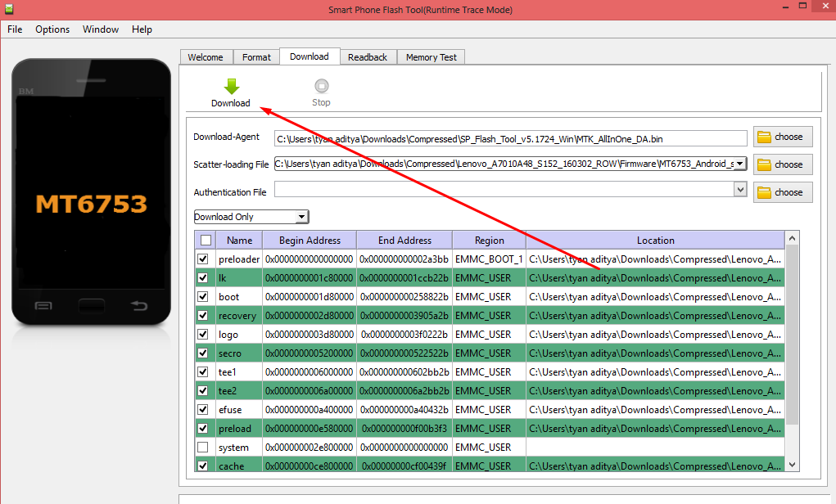Click the green Download arrow icon
This screenshot has height=504, width=836.
231,87
